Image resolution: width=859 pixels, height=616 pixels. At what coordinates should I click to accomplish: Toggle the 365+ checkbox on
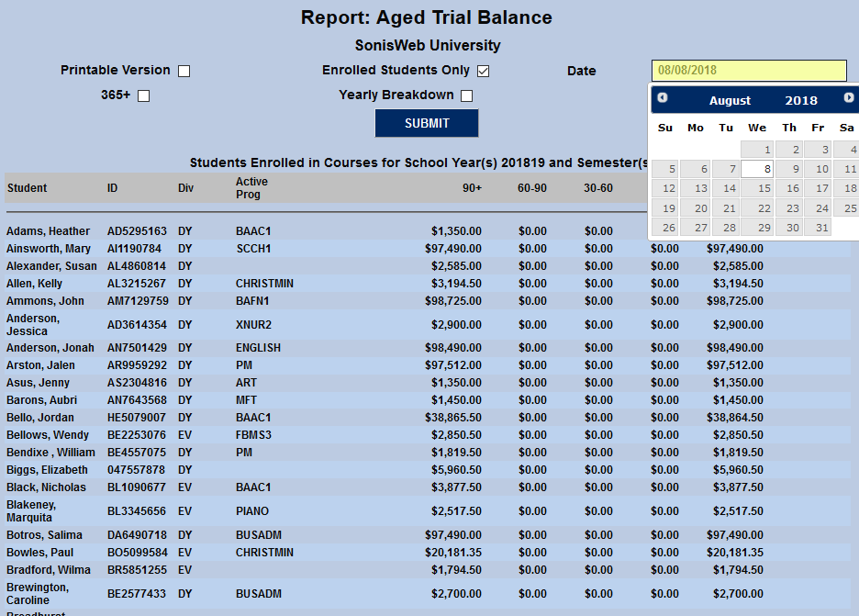(142, 95)
